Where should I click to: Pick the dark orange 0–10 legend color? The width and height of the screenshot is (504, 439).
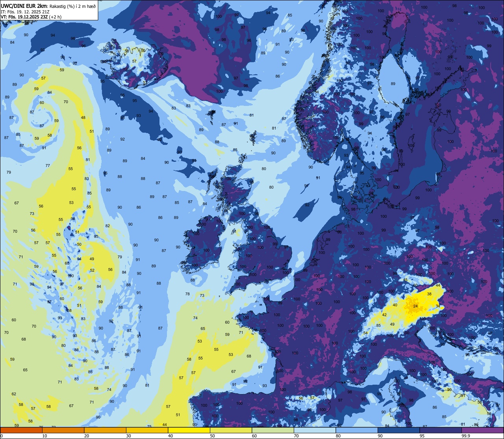pos(21,430)
